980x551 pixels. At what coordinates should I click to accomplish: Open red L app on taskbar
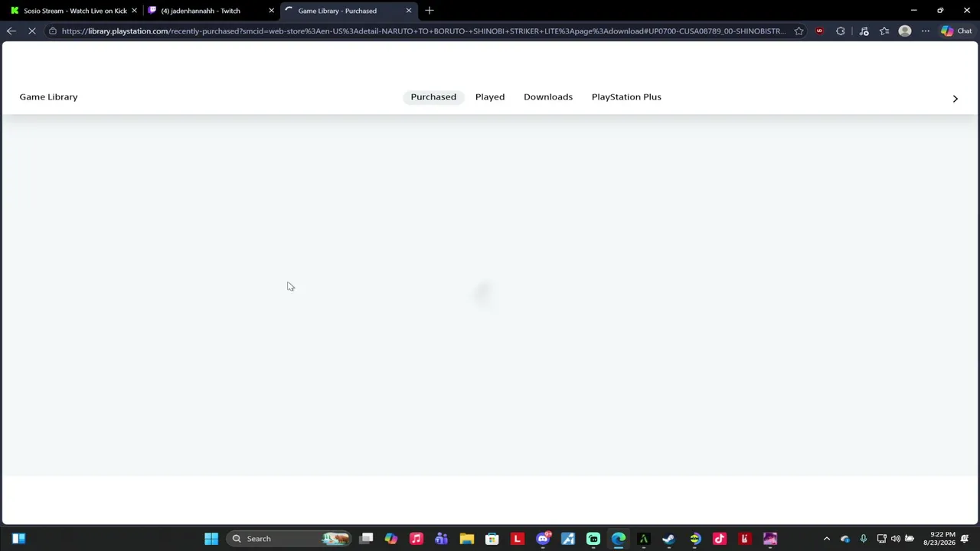click(x=518, y=539)
